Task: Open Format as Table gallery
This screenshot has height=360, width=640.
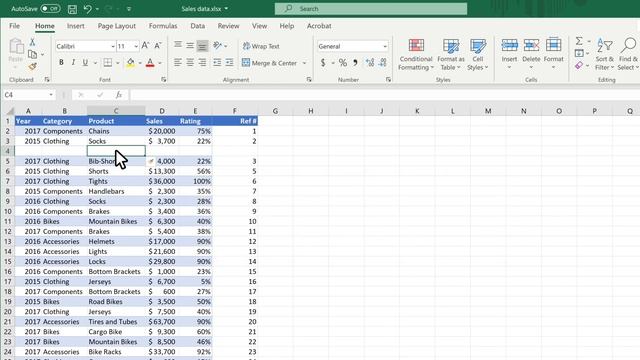Action: coord(451,55)
